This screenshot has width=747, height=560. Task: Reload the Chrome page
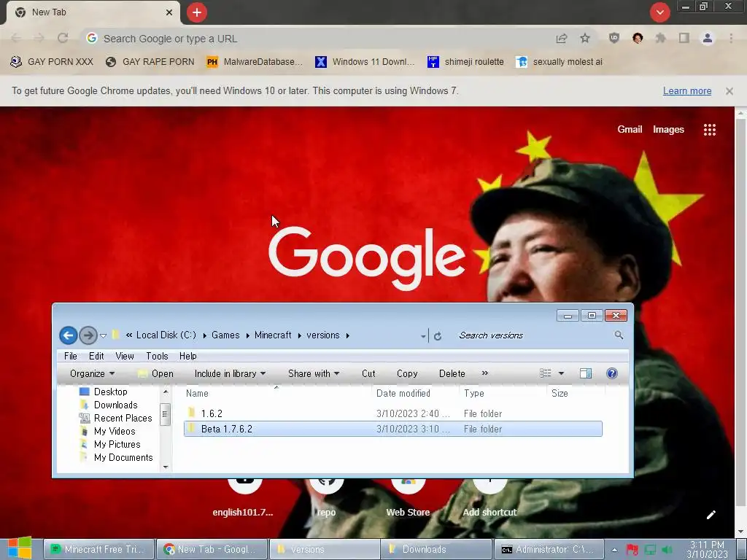(x=63, y=38)
